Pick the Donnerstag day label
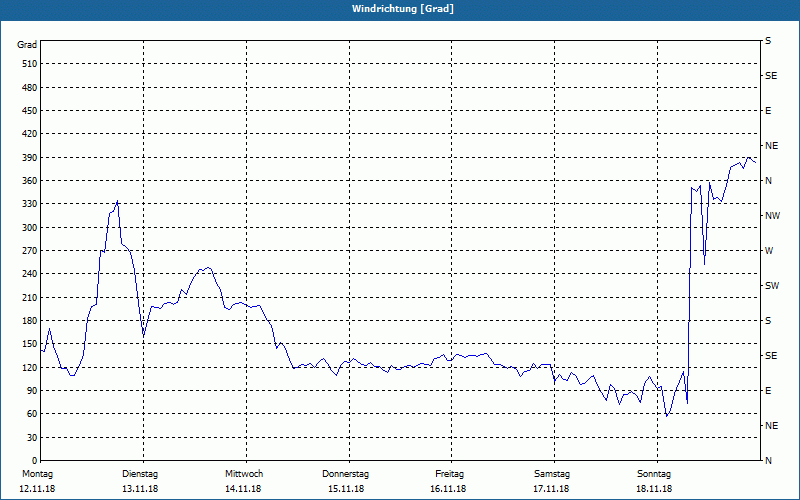 tap(345, 474)
